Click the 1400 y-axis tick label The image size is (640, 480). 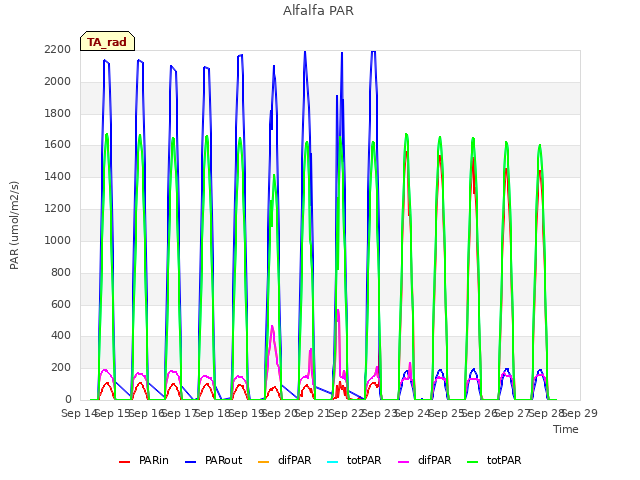tap(58, 176)
